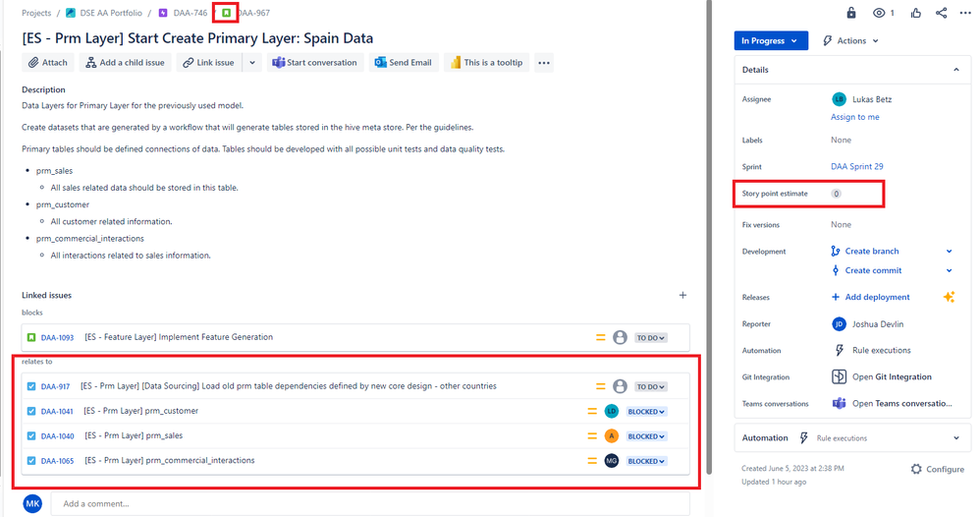Viewport: 980px width, 517px height.
Task: Toggle the watch eye icon
Action: coord(879,13)
